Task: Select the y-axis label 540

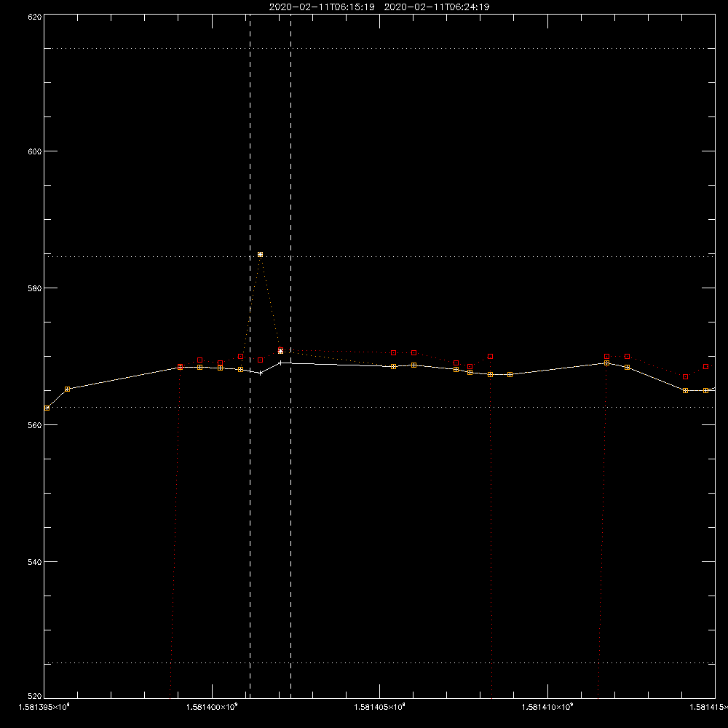Action: click(x=35, y=562)
